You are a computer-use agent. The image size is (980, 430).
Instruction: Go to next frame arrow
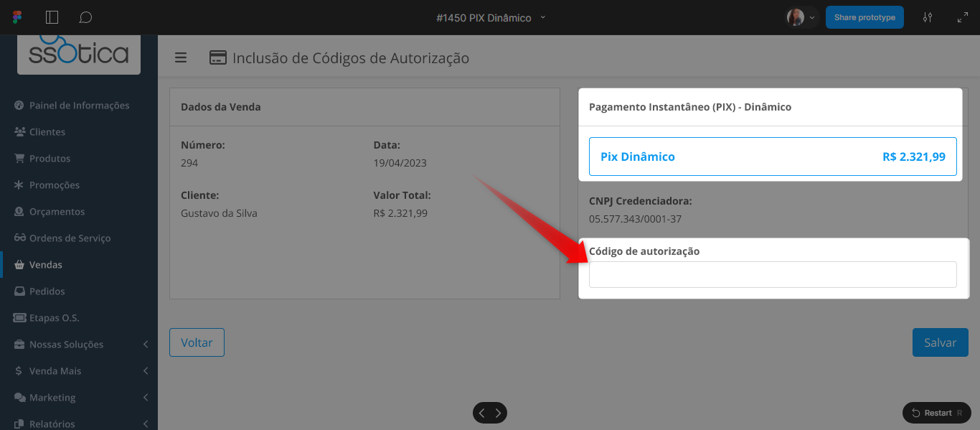tap(499, 413)
